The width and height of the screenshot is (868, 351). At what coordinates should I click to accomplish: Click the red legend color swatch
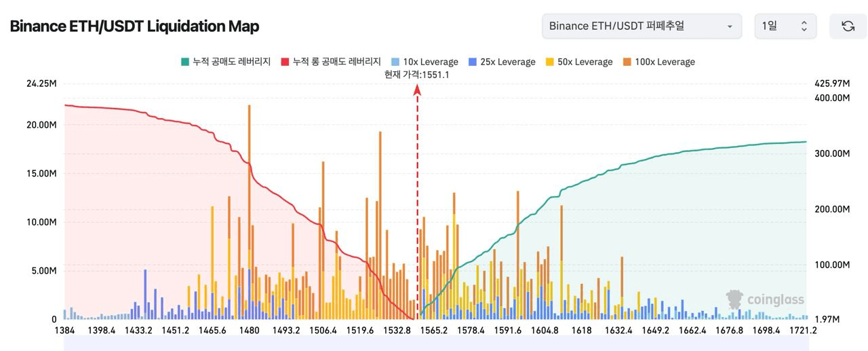285,62
